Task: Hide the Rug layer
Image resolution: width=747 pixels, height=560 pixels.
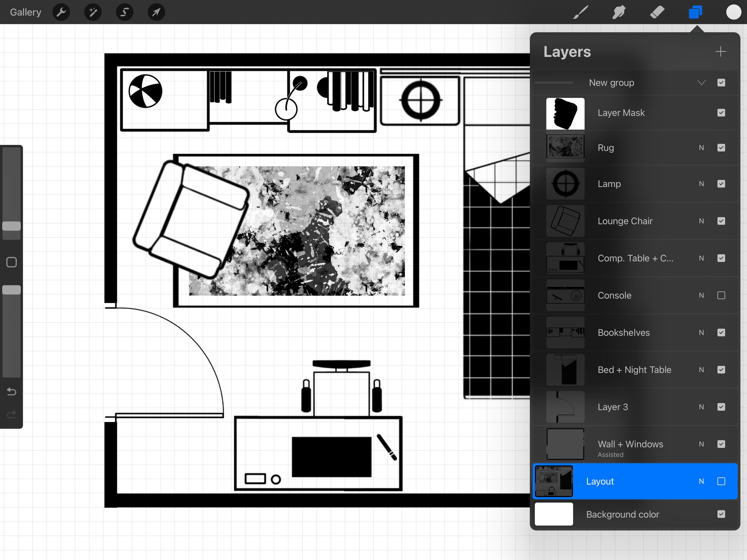Action: [x=721, y=148]
